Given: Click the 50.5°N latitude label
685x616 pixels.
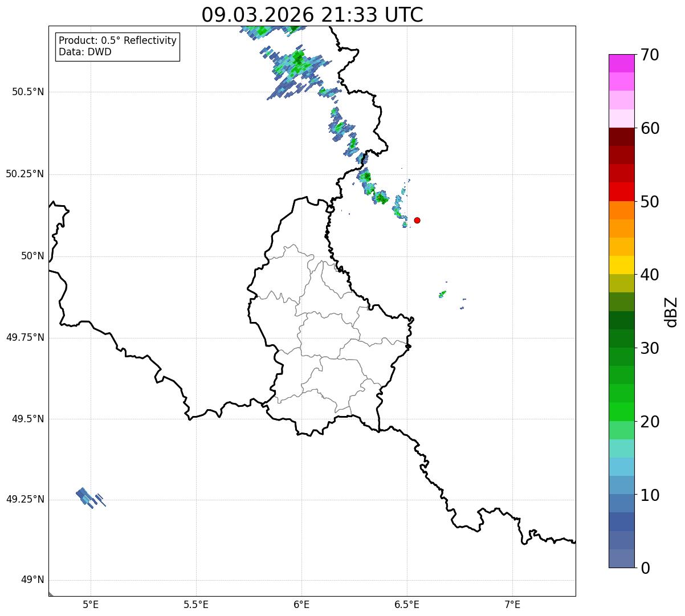Looking at the screenshot, I should pos(28,92).
